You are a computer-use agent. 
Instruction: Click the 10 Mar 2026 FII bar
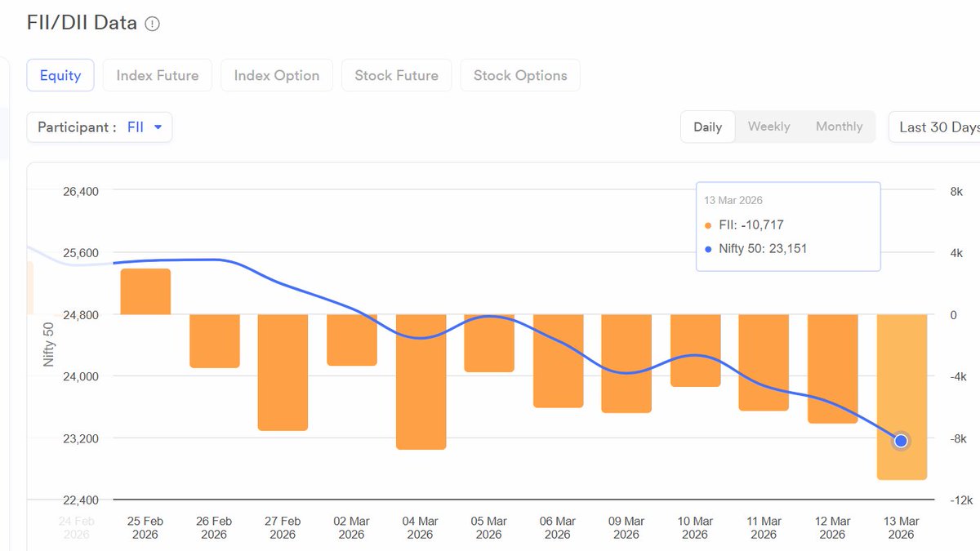tap(696, 350)
